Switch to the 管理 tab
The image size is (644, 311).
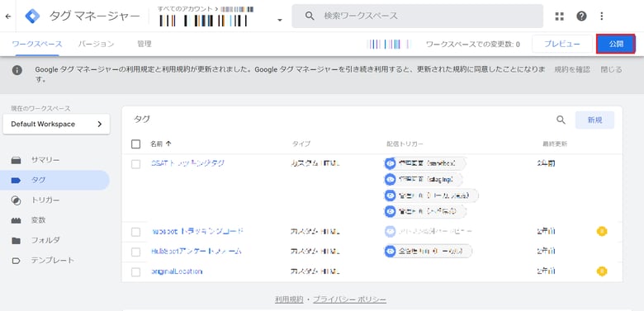(x=144, y=44)
